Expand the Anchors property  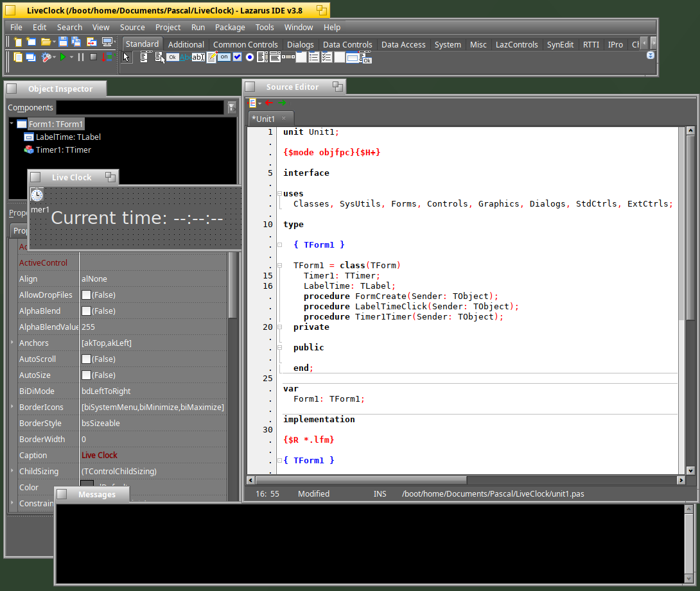(12, 343)
